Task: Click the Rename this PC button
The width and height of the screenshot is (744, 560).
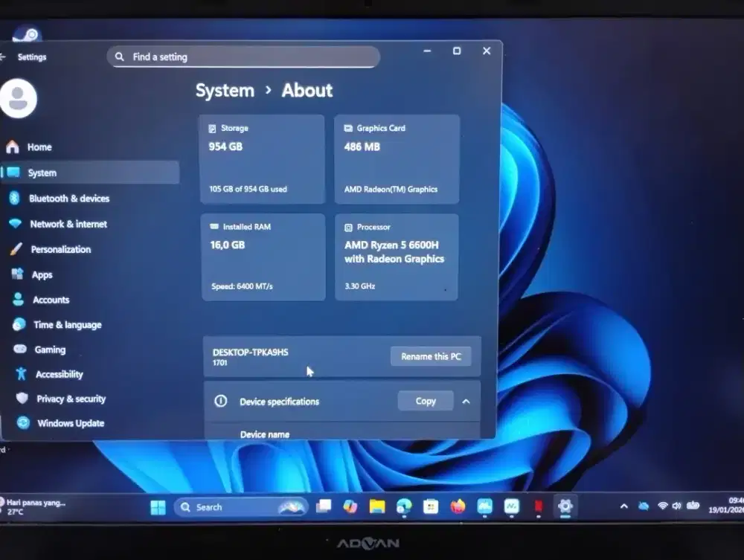Action: click(431, 357)
